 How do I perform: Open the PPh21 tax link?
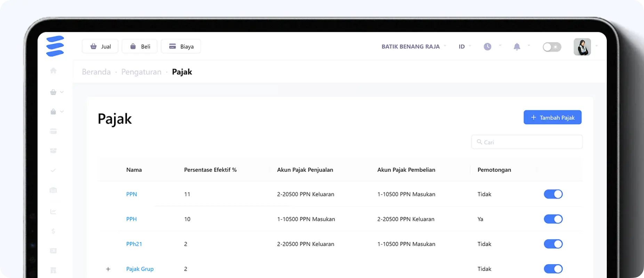pyautogui.click(x=134, y=244)
